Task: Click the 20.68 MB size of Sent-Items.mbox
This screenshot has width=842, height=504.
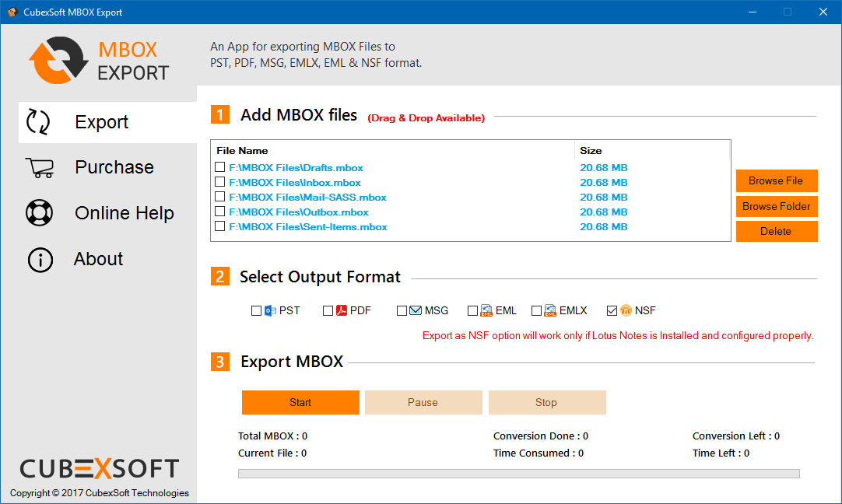Action: 604,227
